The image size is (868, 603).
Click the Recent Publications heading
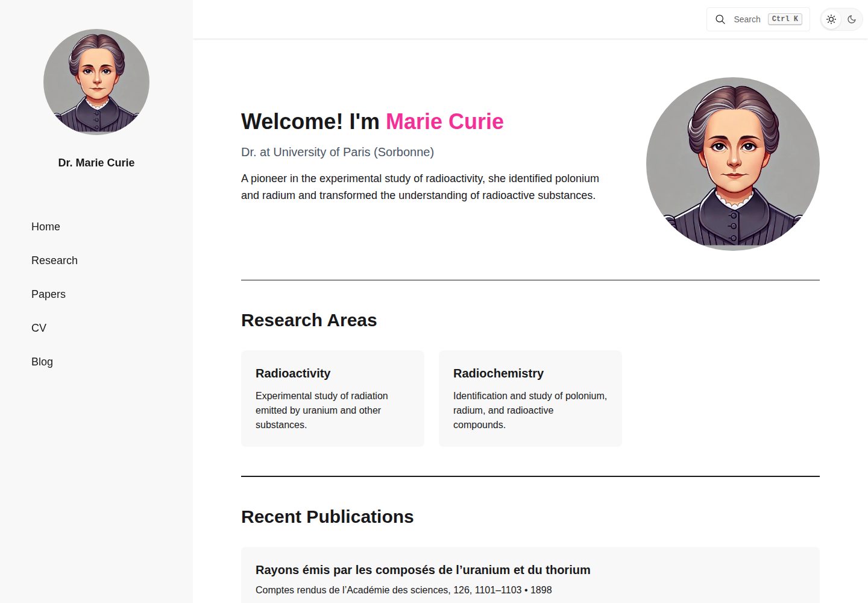pos(327,517)
